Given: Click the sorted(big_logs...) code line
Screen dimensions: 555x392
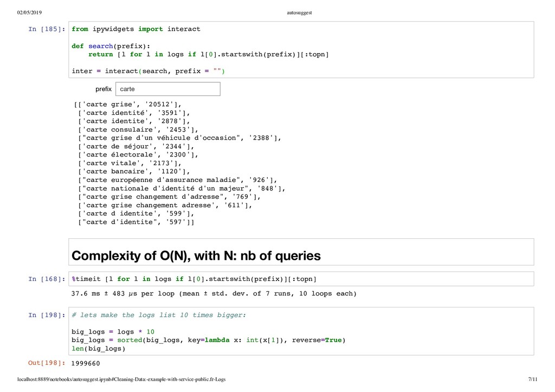Looking at the screenshot, I should click(x=209, y=340).
